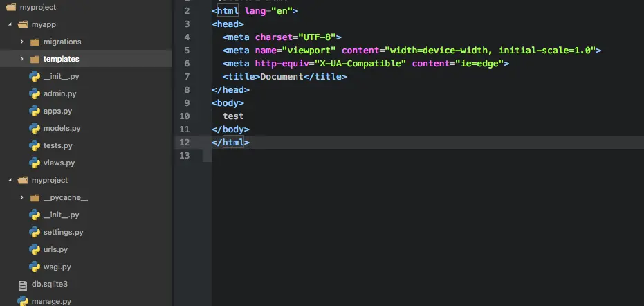This screenshot has height=306, width=644.
Task: Click the database file icon beside db.sqlite3
Action: 23,285
